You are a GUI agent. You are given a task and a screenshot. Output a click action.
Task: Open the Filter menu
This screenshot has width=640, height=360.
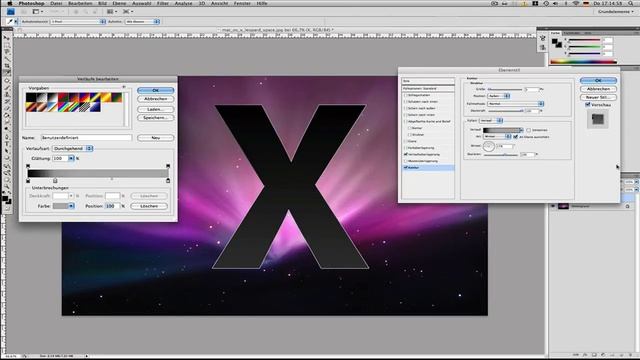click(163, 3)
